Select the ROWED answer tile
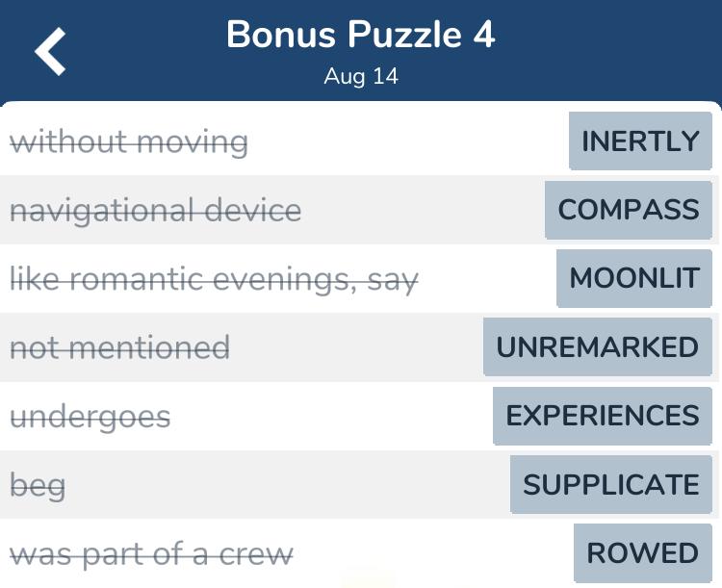Viewport: 722px width, 588px height. pyautogui.click(x=643, y=553)
